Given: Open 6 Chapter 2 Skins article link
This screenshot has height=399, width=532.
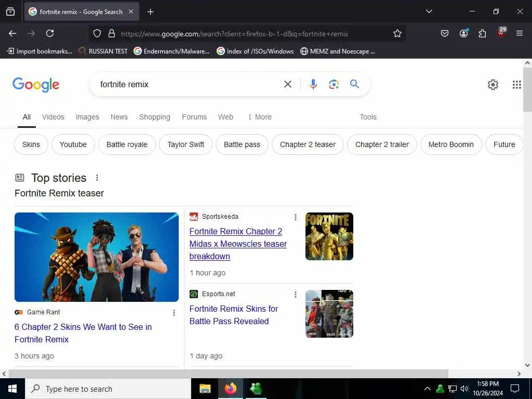Looking at the screenshot, I should pos(83,333).
